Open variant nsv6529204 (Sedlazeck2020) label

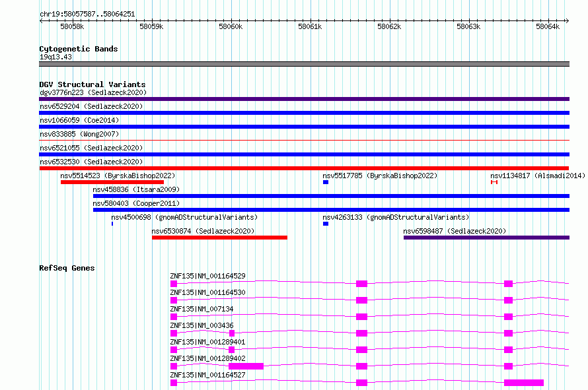pyautogui.click(x=91, y=106)
